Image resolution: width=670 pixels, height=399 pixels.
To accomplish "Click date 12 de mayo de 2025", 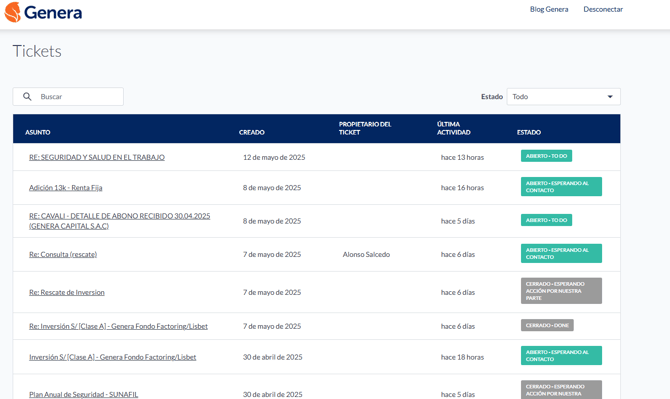I will tap(274, 157).
